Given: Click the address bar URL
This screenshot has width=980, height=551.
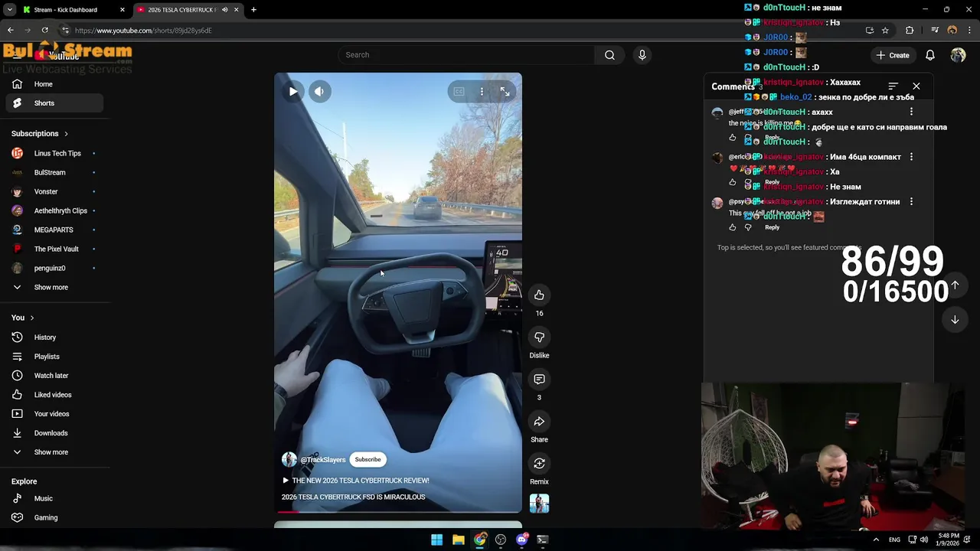Looking at the screenshot, I should (x=143, y=31).
